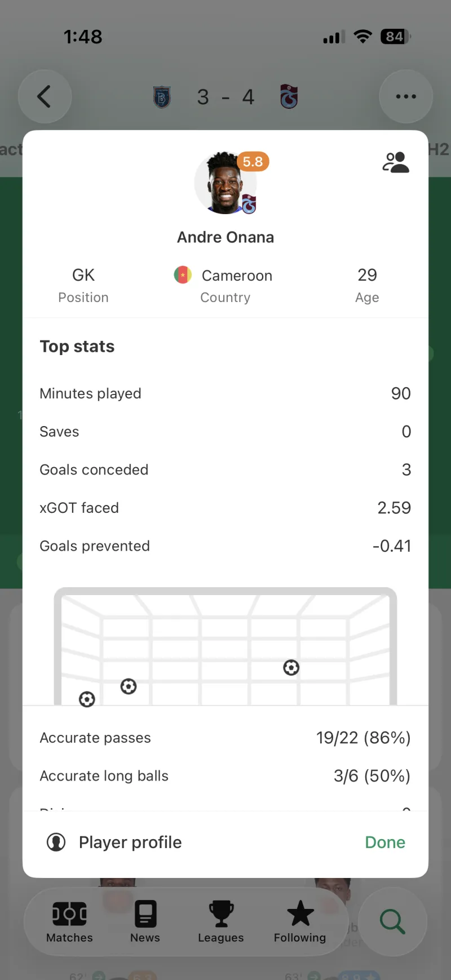Open the Following tab
This screenshot has width=451, height=980.
point(300,921)
